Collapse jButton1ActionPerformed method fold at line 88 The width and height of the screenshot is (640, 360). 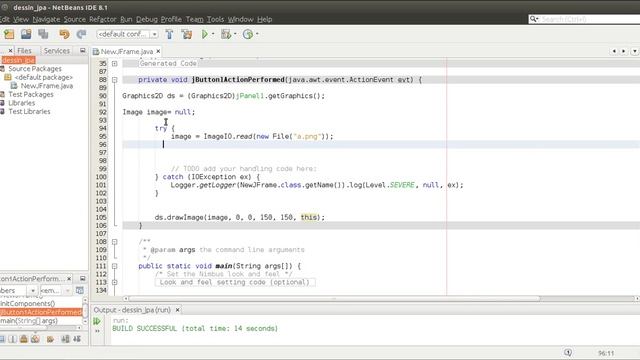[115, 80]
